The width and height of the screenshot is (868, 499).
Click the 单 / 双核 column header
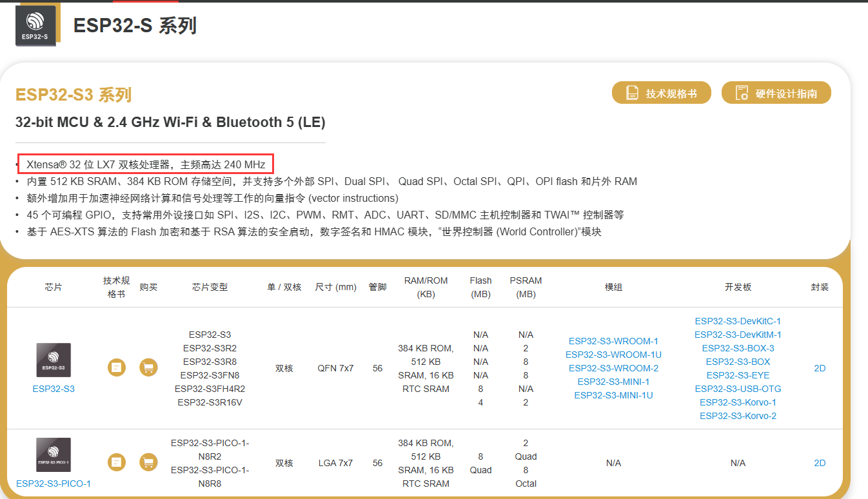284,287
